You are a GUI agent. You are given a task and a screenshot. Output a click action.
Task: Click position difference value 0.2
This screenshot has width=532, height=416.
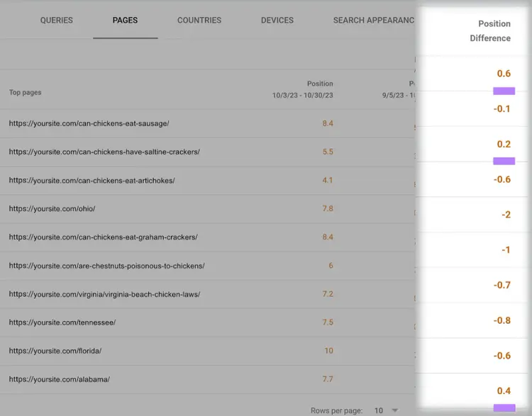click(x=504, y=144)
